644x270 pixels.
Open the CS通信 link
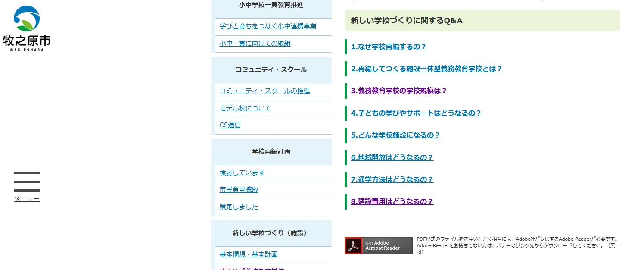[x=230, y=125]
